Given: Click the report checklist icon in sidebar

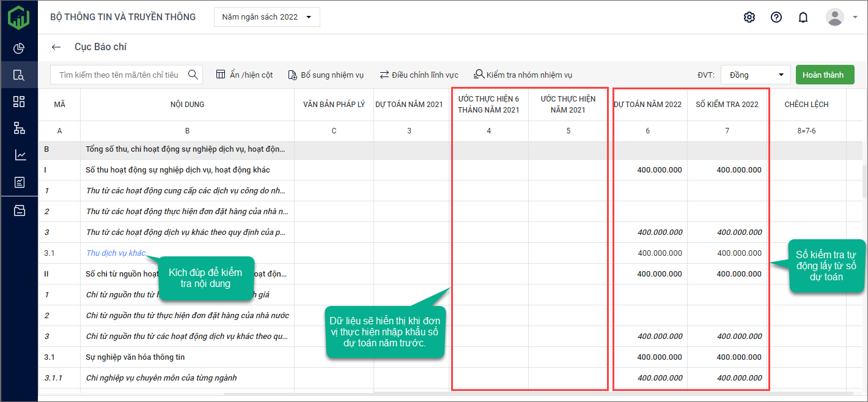Looking at the screenshot, I should click(x=19, y=182).
